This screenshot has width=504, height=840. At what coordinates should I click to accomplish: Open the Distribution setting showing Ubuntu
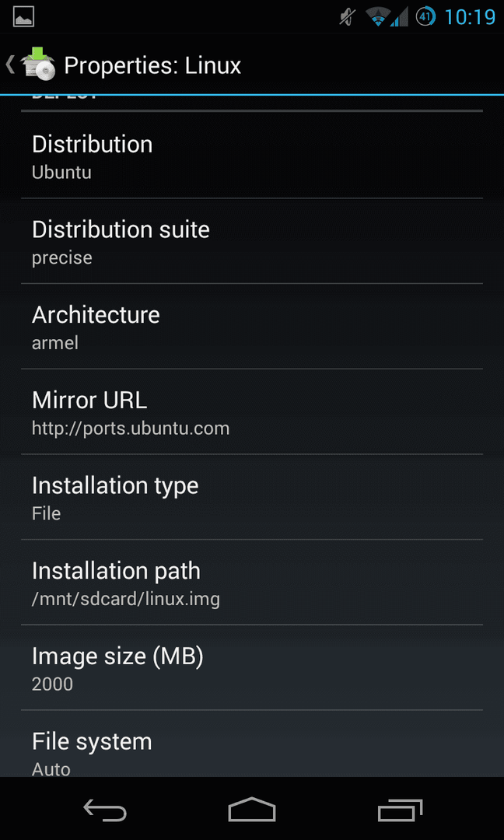252,156
